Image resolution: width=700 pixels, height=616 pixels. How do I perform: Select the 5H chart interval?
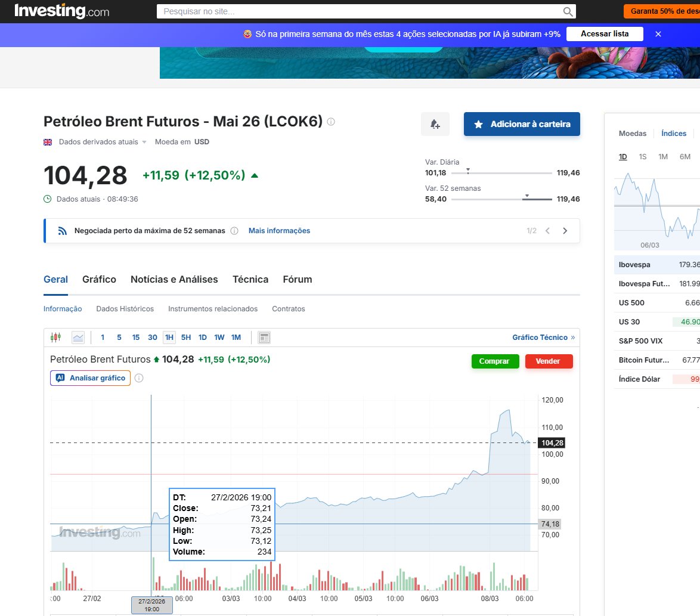186,338
